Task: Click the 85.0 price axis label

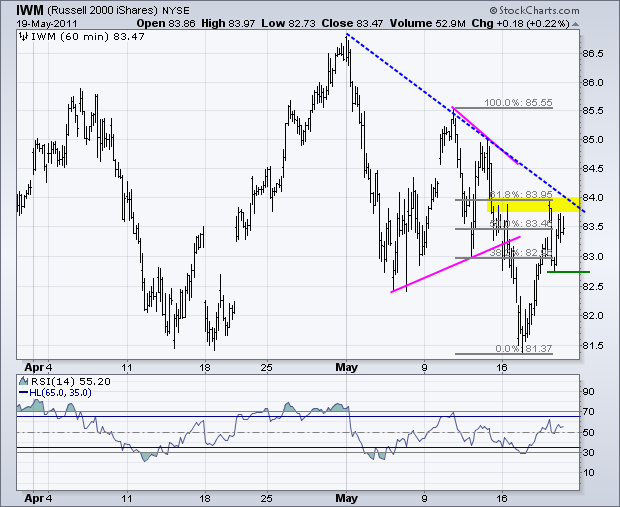Action: 593,140
